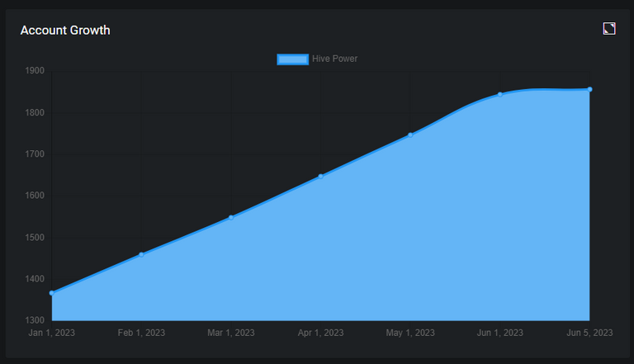
Task: Toggle the Hive Power legend swatch
Action: coord(293,59)
